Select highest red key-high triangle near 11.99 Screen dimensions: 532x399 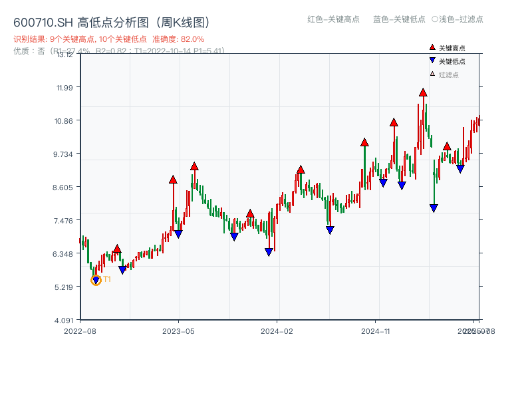pos(423,92)
